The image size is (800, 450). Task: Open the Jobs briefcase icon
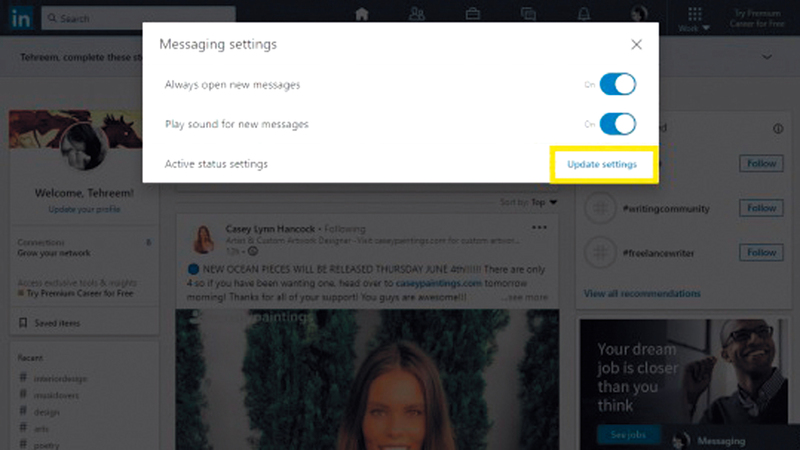coord(473,14)
